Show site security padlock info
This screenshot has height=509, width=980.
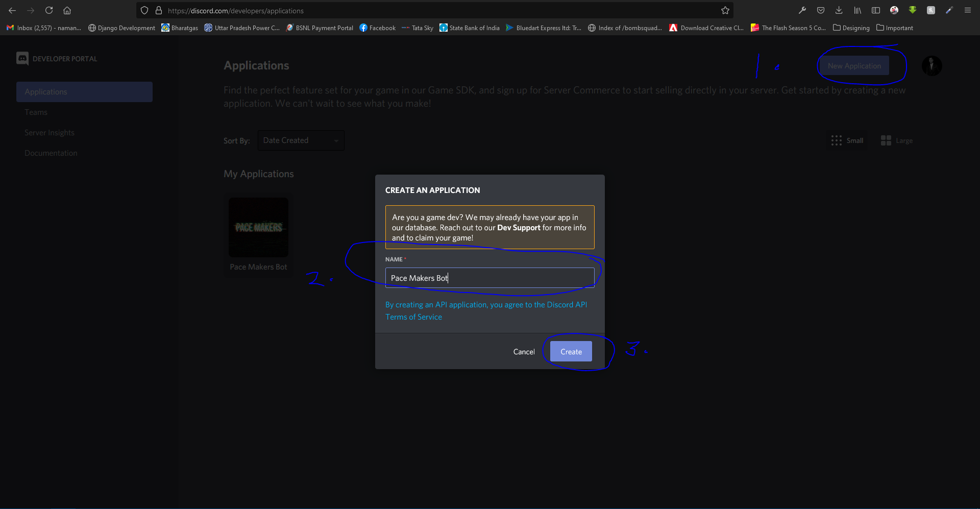pos(159,10)
